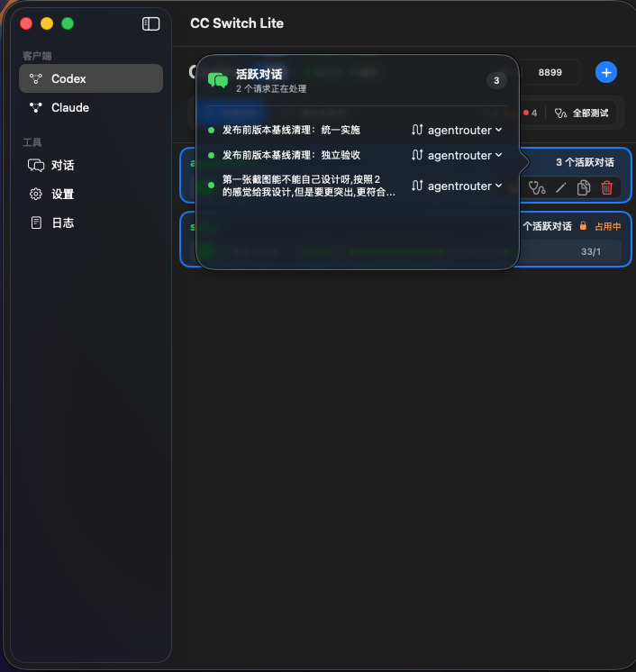Click the 8899 port field

coord(550,72)
